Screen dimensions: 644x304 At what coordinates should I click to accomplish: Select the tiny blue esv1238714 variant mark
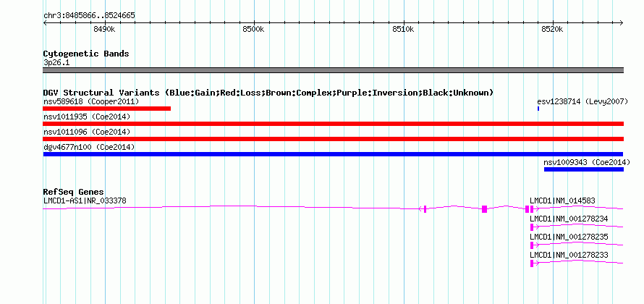tap(538, 109)
